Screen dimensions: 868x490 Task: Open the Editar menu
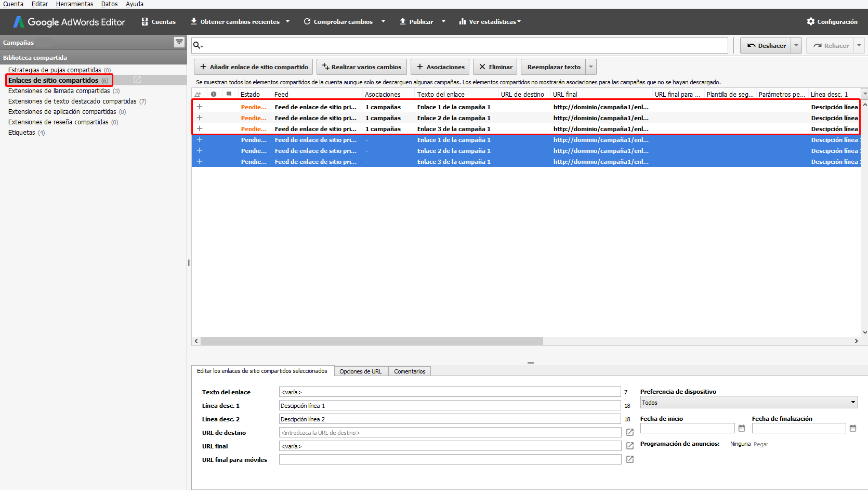click(40, 4)
